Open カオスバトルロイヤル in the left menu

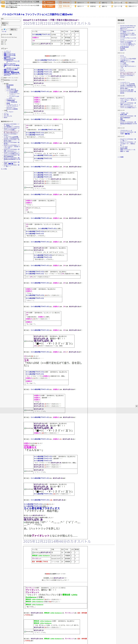coord(10,64)
